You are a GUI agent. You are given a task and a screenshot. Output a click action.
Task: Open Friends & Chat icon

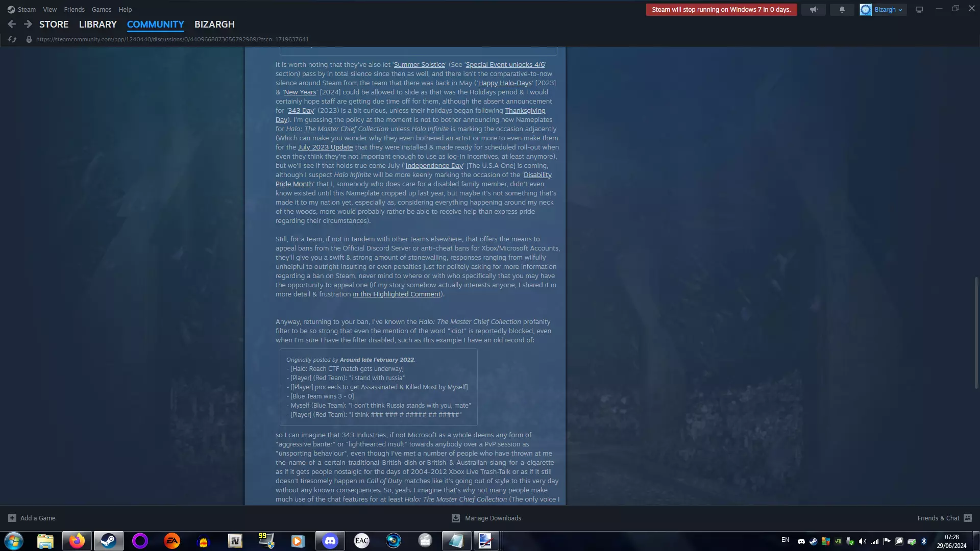coord(967,518)
